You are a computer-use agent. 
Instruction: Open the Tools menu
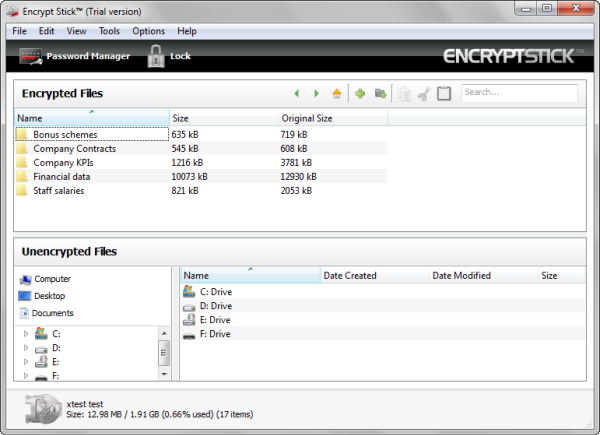109,31
